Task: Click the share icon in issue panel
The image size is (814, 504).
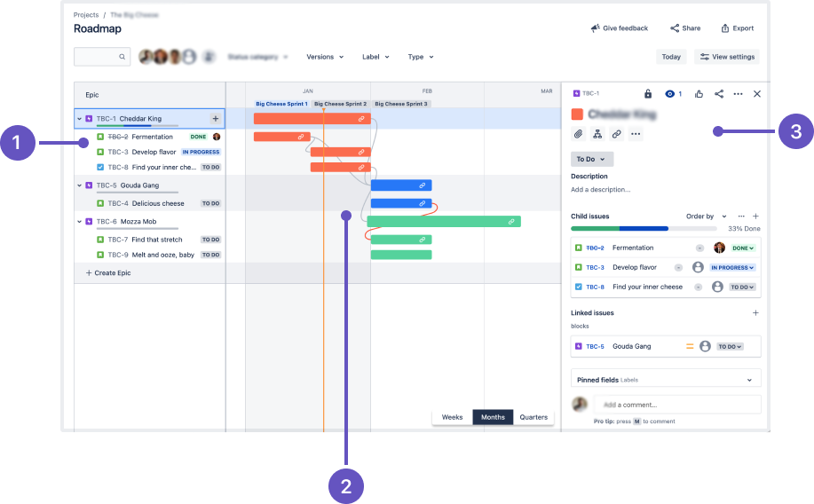Action: 719,94
